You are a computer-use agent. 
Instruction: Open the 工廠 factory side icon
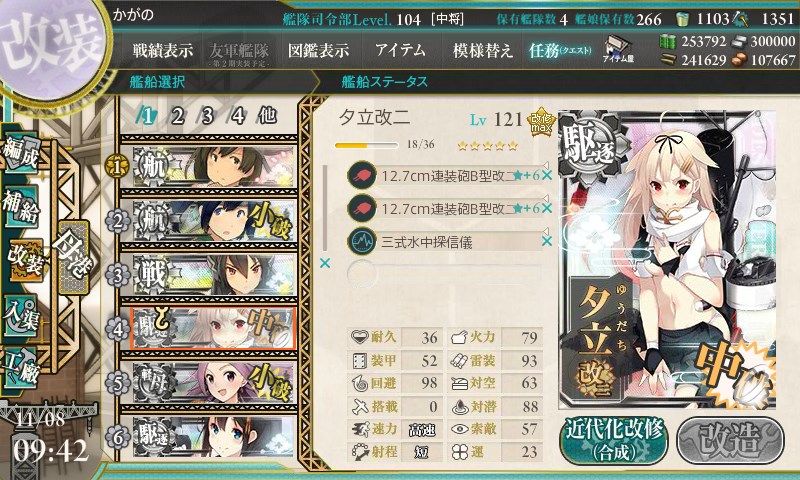pyautogui.click(x=21, y=367)
